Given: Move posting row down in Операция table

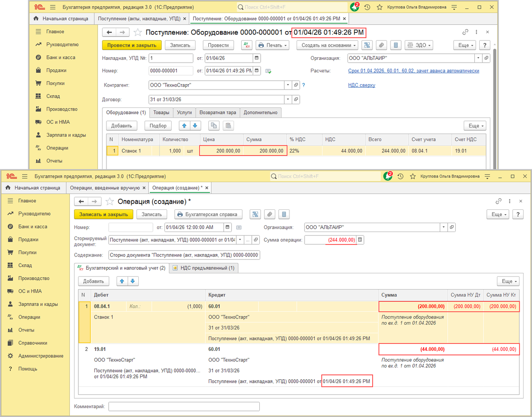Looking at the screenshot, I should click(133, 281).
